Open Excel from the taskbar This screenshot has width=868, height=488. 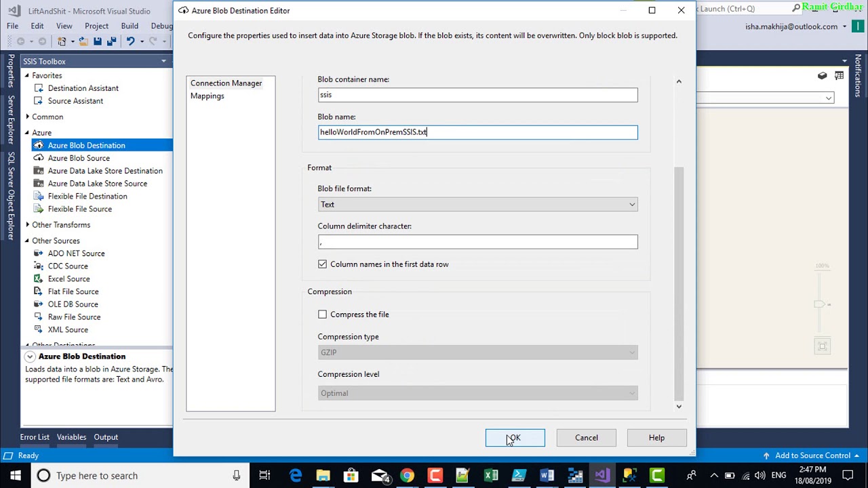(x=491, y=475)
